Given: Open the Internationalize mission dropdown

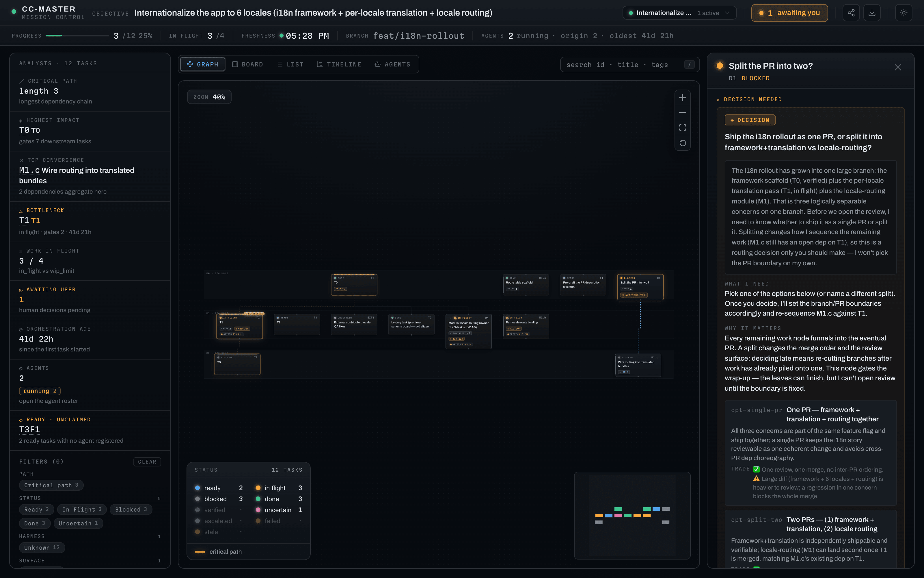Looking at the screenshot, I should tap(679, 13).
